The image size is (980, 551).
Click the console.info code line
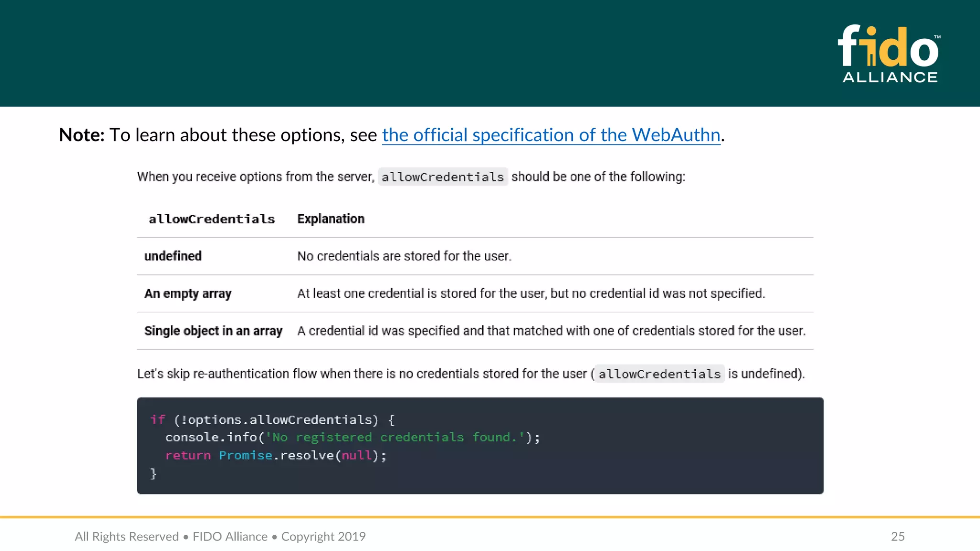pos(353,437)
